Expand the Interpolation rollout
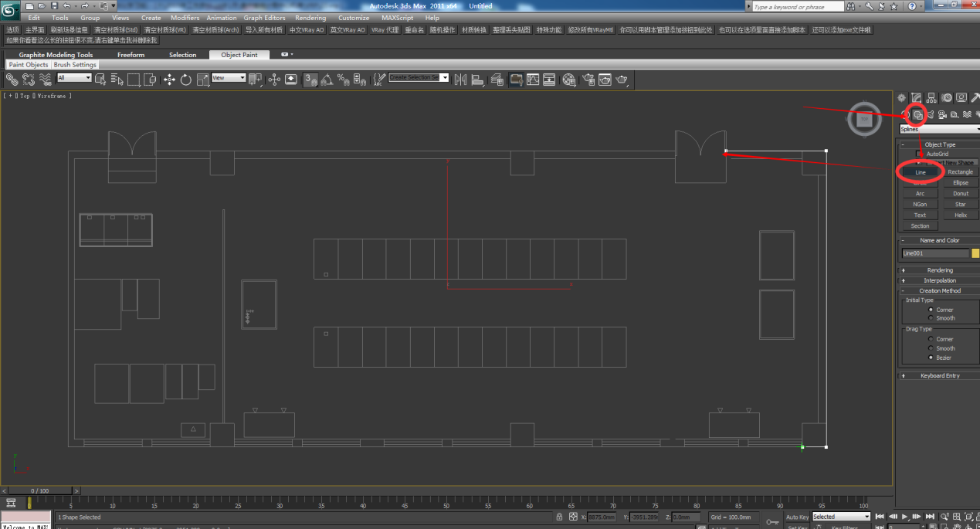 [939, 280]
